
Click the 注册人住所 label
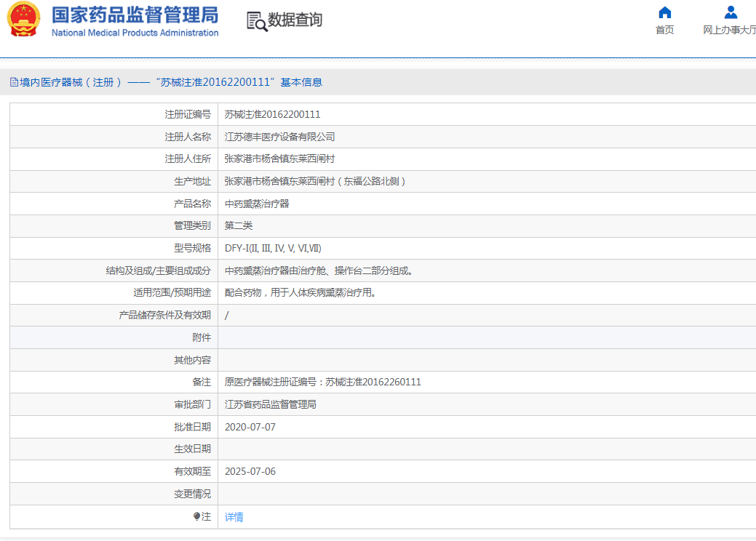(x=188, y=159)
